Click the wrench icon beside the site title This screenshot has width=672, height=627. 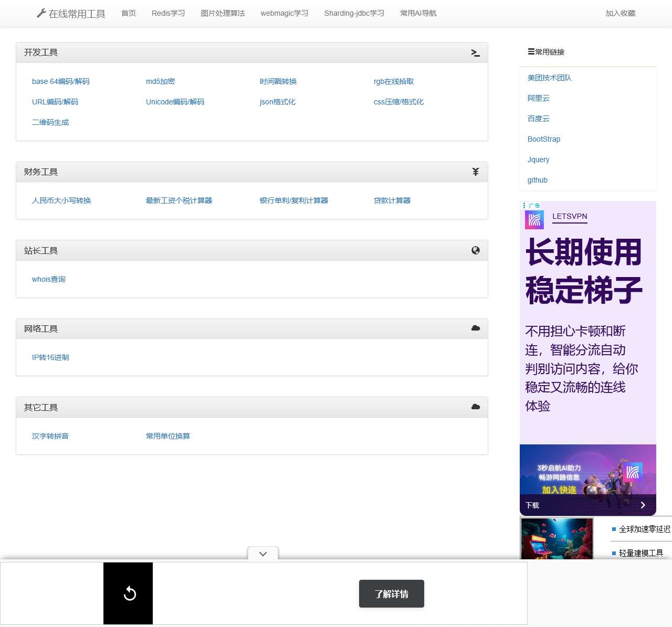coord(41,13)
